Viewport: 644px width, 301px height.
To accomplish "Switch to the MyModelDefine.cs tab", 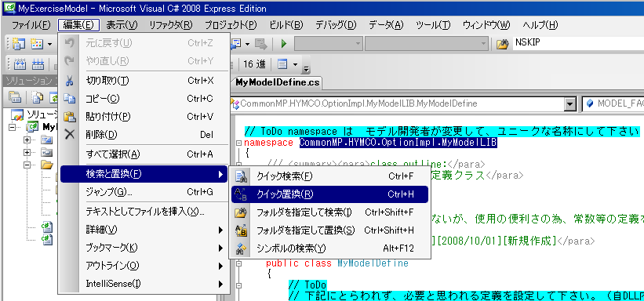I will pyautogui.click(x=277, y=82).
